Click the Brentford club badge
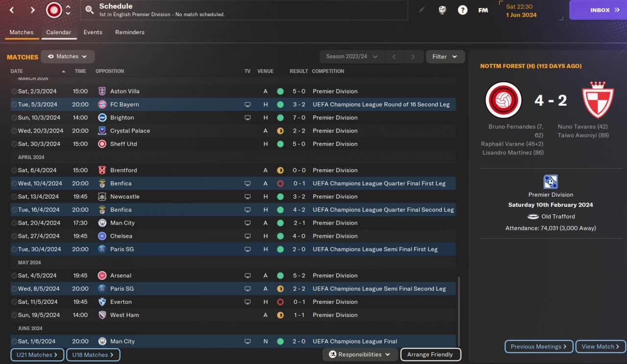Screen dimensions: 627x364 click(102, 171)
